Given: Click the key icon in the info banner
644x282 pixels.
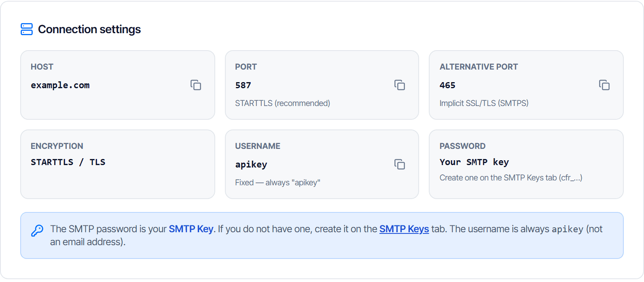Looking at the screenshot, I should [x=37, y=231].
